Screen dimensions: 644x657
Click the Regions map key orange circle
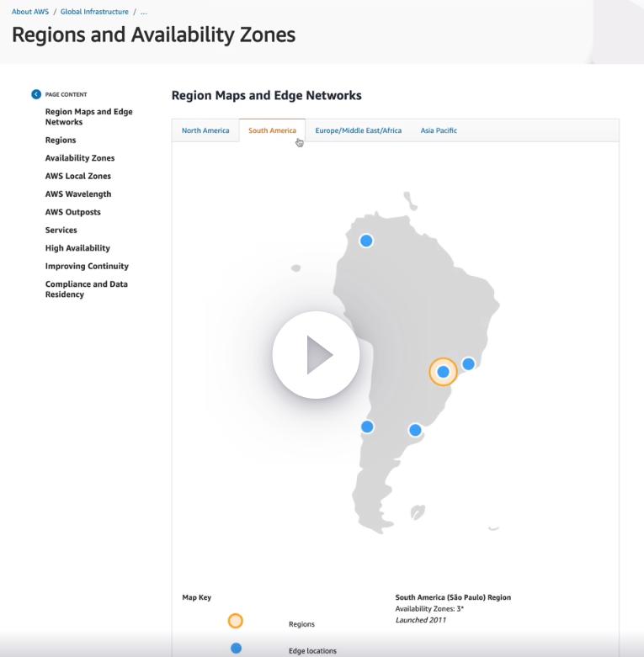coord(235,621)
